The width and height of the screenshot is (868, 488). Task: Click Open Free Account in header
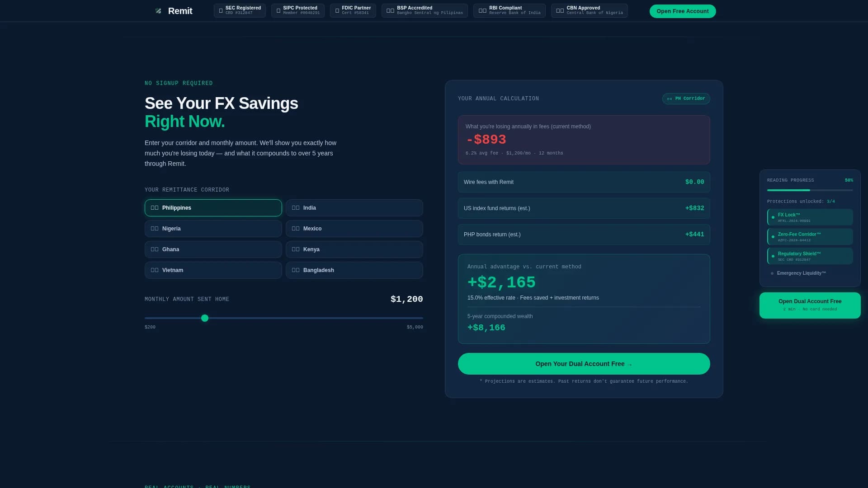tap(682, 11)
